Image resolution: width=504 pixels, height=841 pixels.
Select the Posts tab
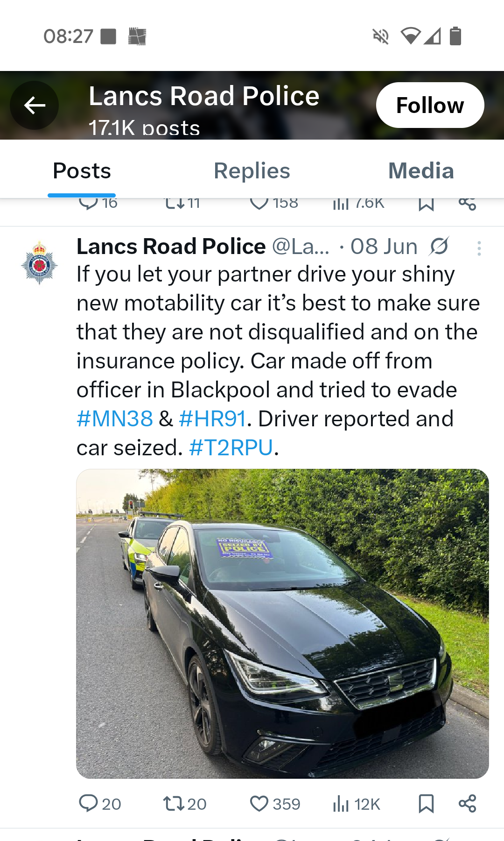pyautogui.click(x=82, y=171)
